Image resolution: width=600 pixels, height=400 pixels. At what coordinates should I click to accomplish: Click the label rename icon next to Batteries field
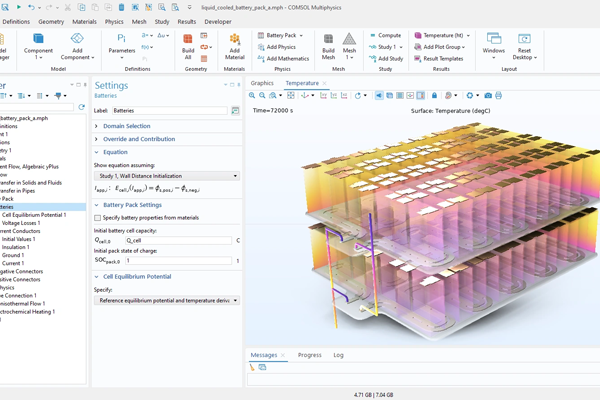tap(235, 111)
